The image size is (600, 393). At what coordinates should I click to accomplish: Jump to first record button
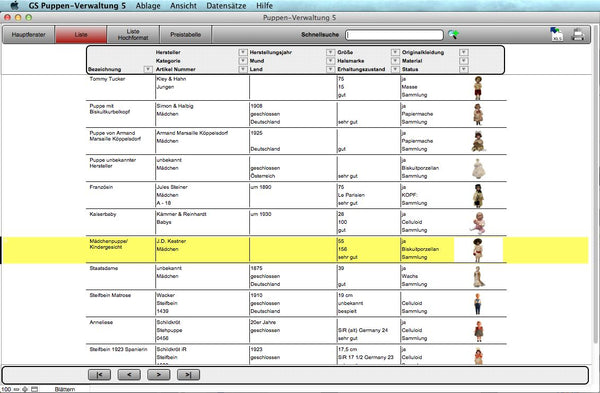point(99,375)
